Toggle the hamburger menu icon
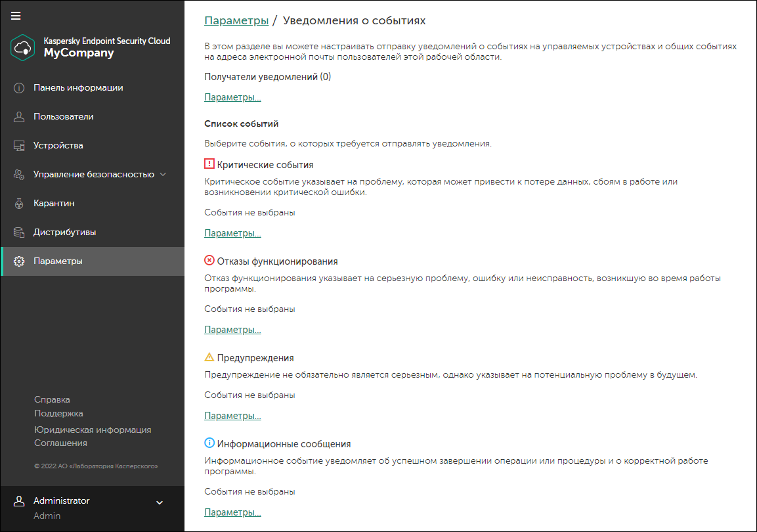Image resolution: width=757 pixels, height=532 pixels. (x=16, y=16)
